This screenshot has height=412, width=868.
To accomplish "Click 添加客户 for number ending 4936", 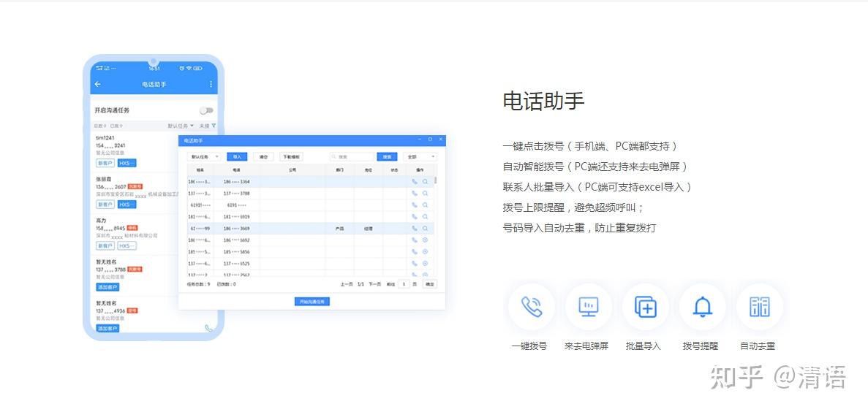I will [107, 329].
